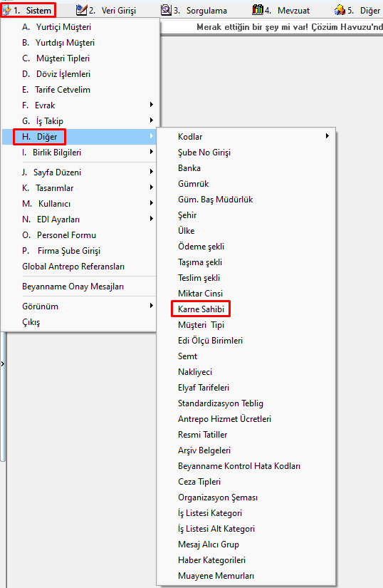Screen dimensions: 383x588
Task: Click the Diğer menu bar icon
Action: (x=340, y=10)
